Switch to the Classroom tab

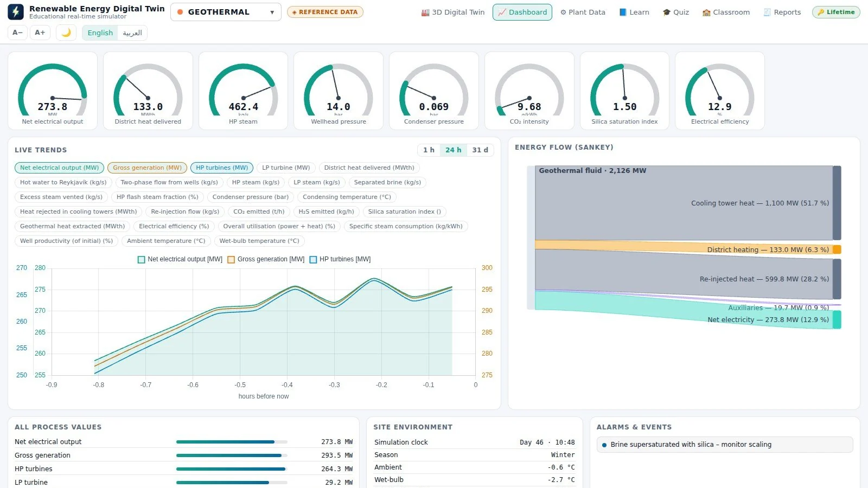coord(726,12)
